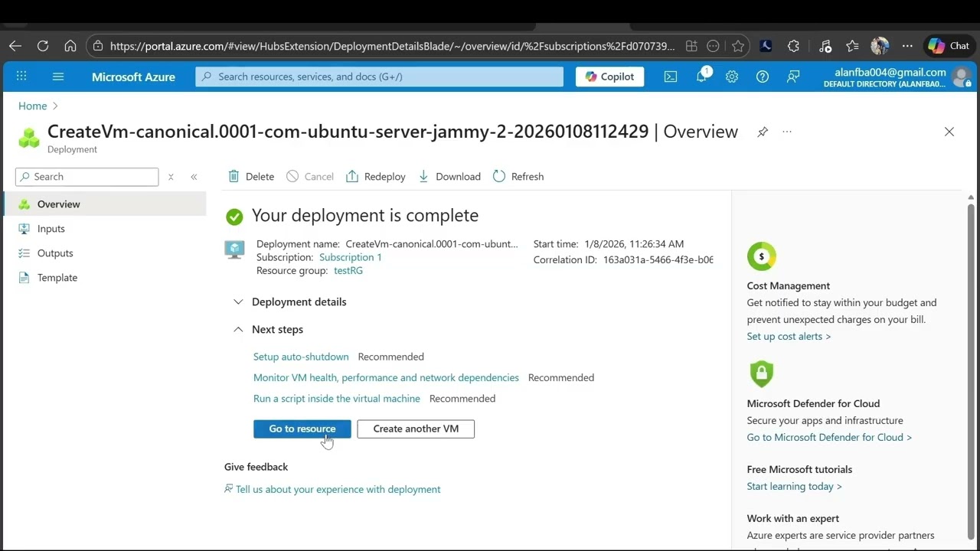Click Go to resource button
This screenshot has width=980, height=551.
point(302,429)
